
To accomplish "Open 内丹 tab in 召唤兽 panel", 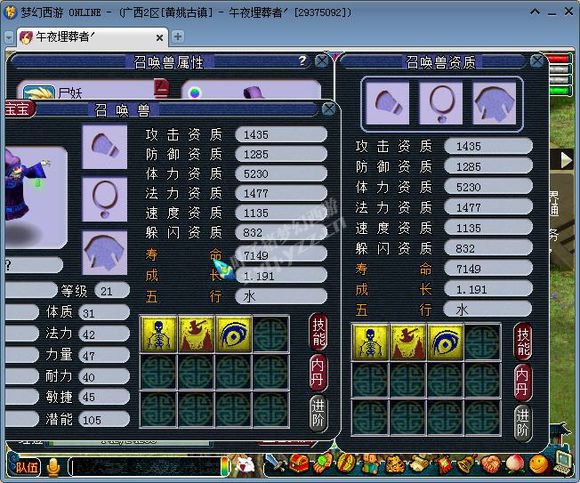I will pos(318,373).
